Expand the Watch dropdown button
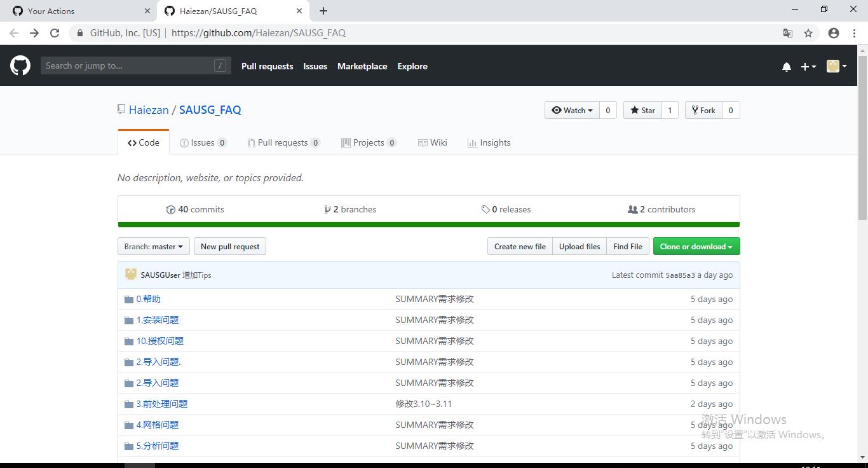 pos(572,110)
